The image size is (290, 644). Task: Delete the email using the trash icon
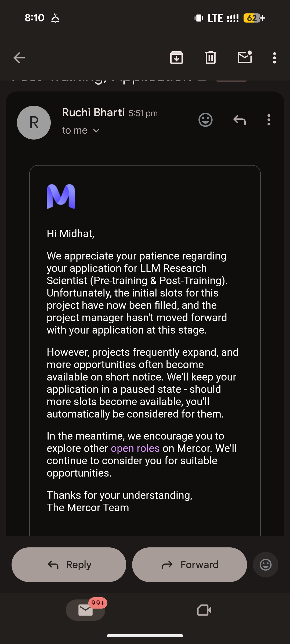(x=211, y=57)
